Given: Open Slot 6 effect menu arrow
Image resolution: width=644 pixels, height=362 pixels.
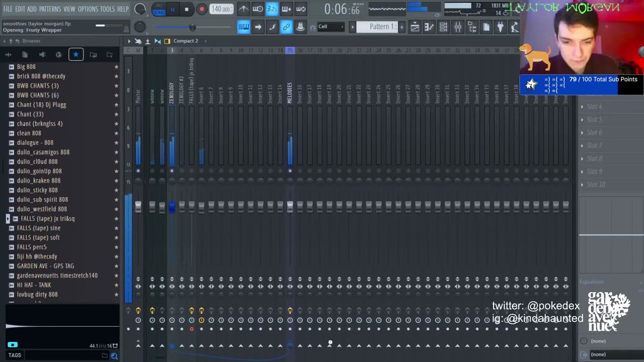Looking at the screenshot, I should point(582,133).
